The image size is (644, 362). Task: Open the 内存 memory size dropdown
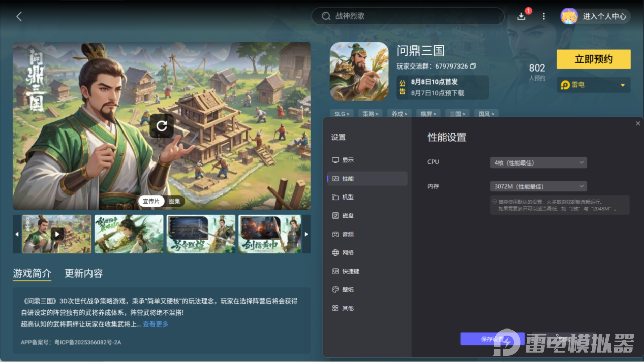(538, 186)
